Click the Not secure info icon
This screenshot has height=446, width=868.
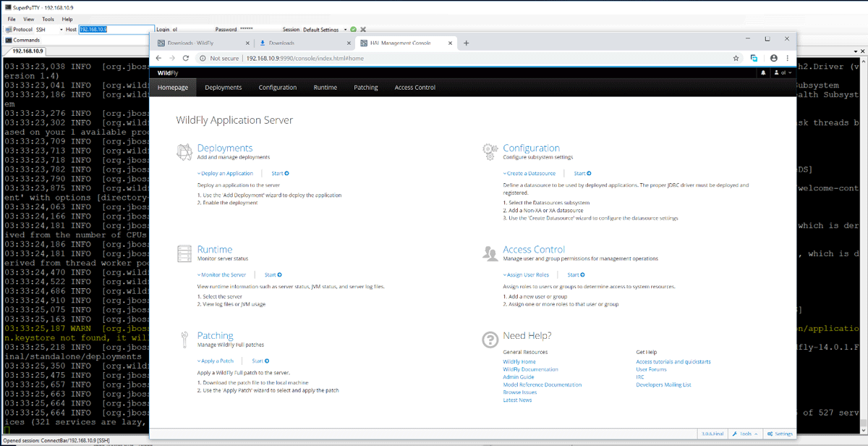click(x=203, y=58)
